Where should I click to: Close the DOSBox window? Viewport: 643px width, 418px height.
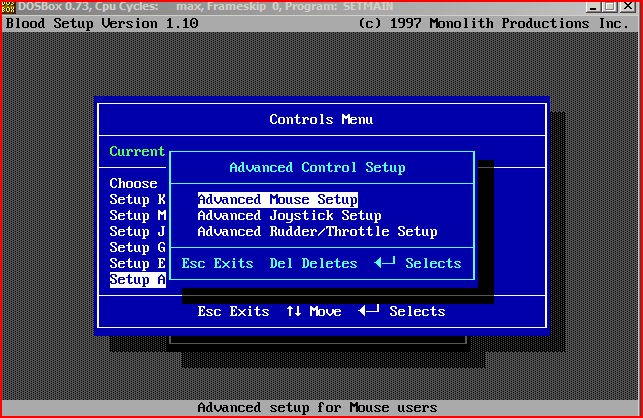point(628,7)
